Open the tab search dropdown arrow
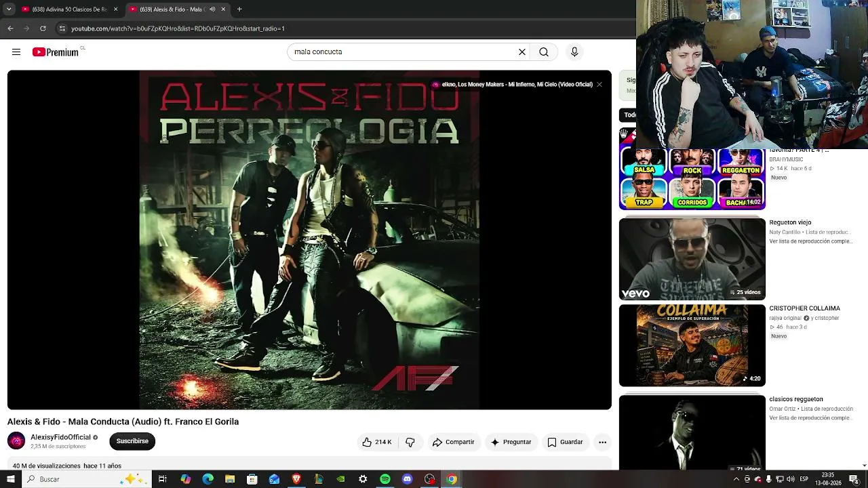Screen dimensions: 868x488 [9, 9]
